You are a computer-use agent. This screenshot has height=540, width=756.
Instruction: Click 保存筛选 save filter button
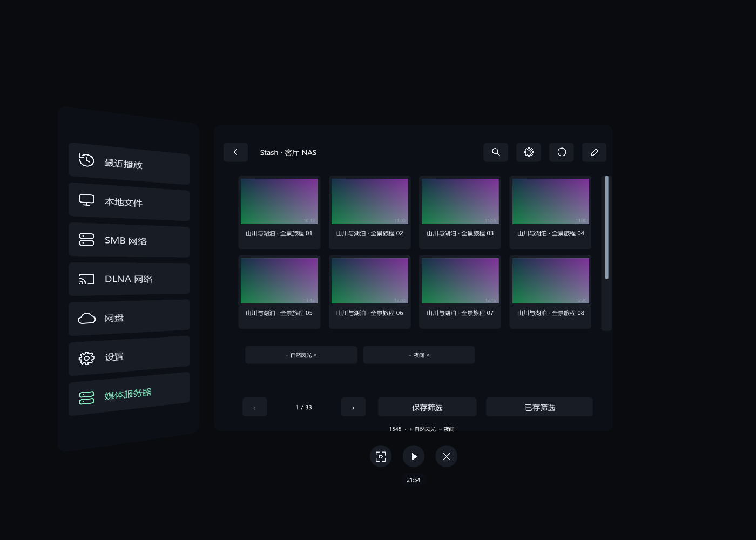[427, 407]
